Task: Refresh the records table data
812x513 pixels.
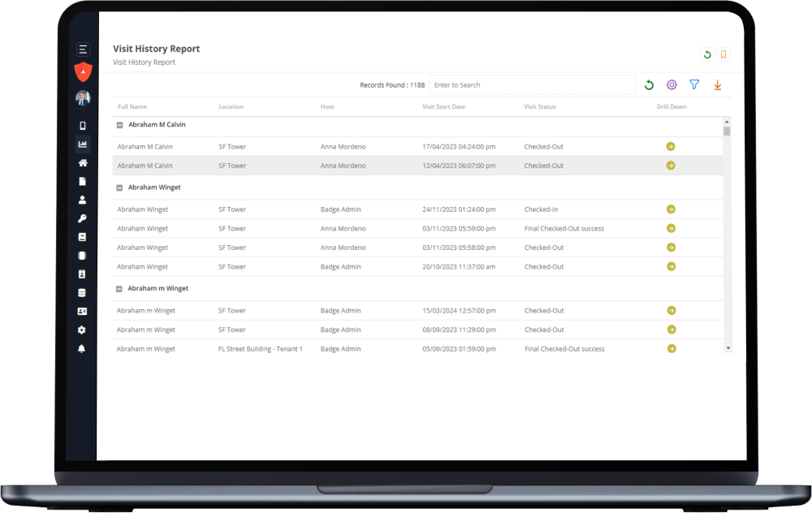Action: coord(649,84)
